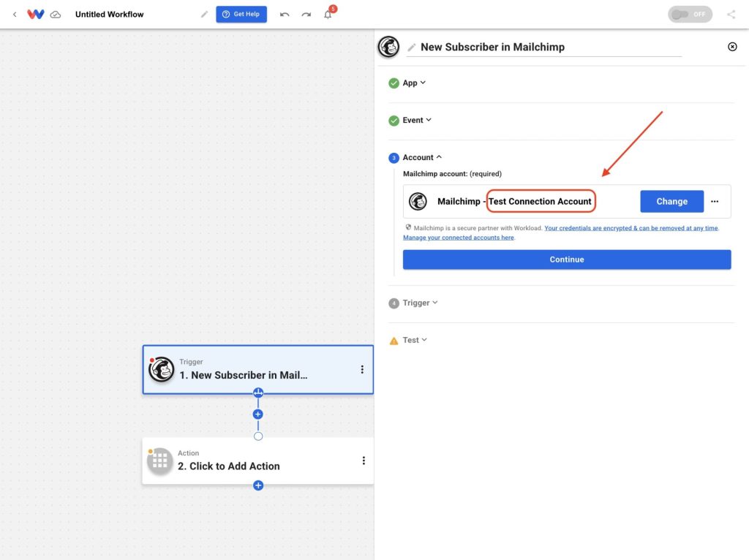Viewport: 749px width, 560px height.
Task: Click the Change account button
Action: 671,202
